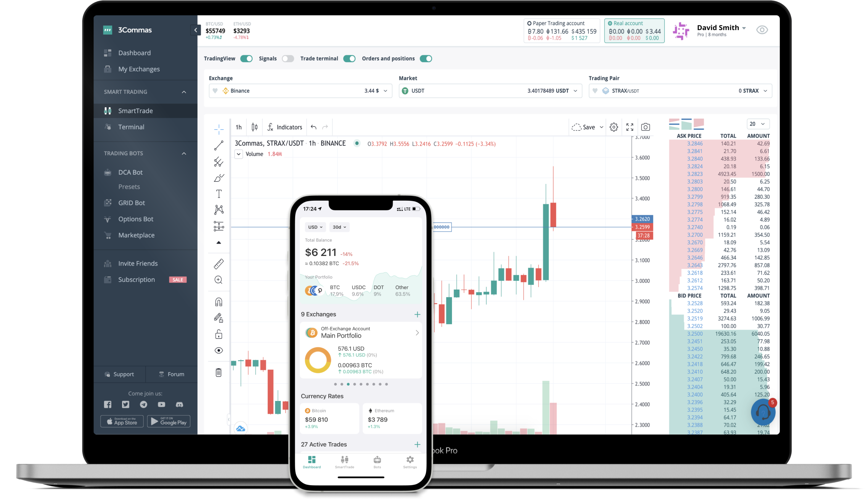Click the measure/ruler tool icon
Viewport: 868px width, 499px height.
(x=219, y=264)
